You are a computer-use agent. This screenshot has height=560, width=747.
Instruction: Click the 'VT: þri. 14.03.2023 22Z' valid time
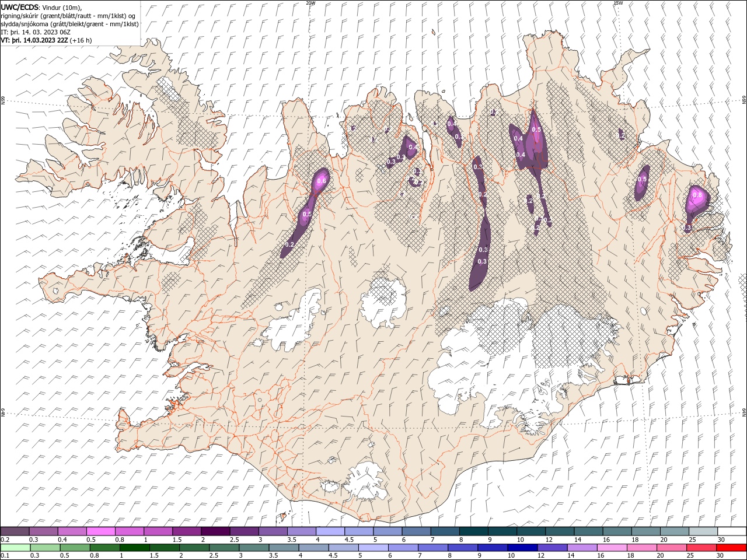(x=34, y=40)
